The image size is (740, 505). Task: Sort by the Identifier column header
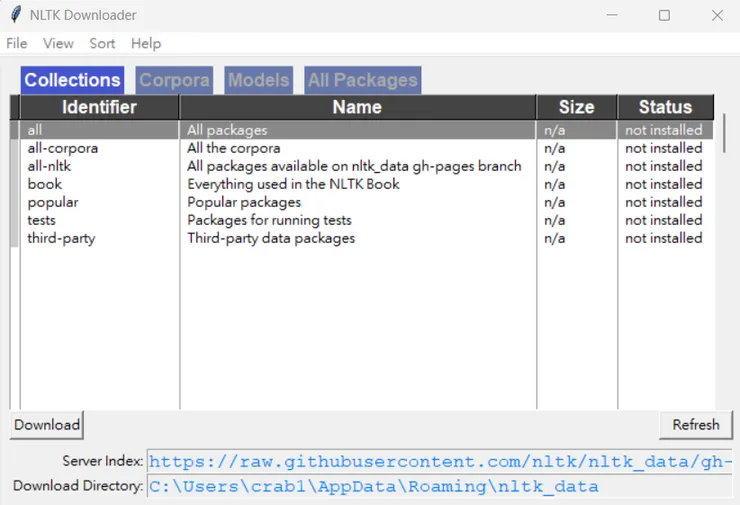point(99,107)
